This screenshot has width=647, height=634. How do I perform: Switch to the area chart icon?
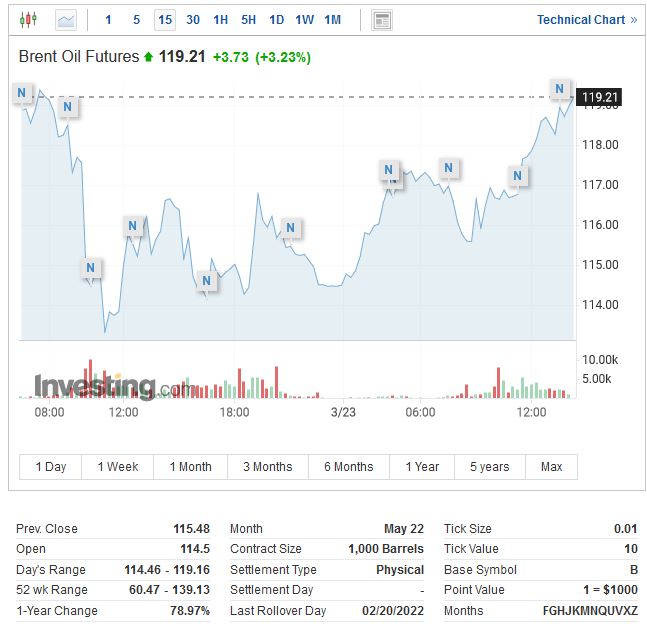tap(66, 20)
